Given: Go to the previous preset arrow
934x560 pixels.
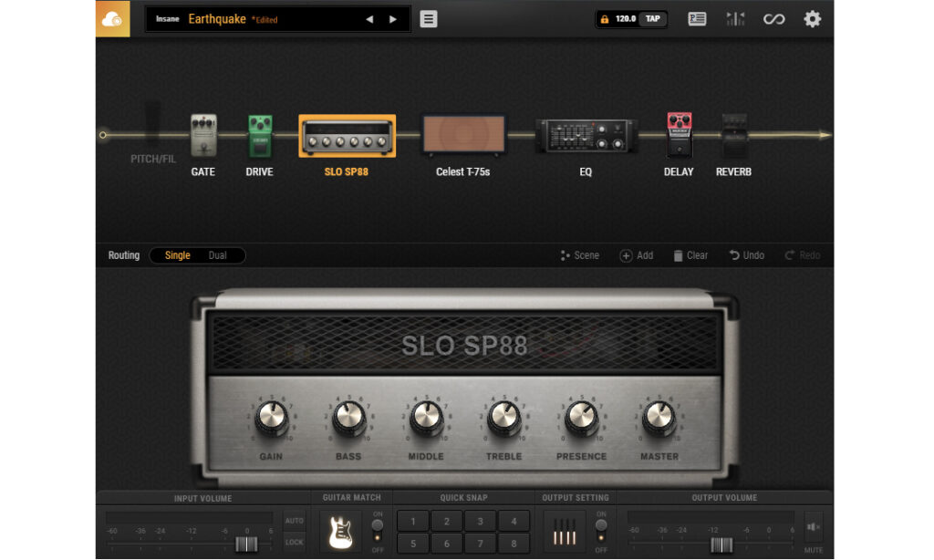Looking at the screenshot, I should [x=369, y=19].
